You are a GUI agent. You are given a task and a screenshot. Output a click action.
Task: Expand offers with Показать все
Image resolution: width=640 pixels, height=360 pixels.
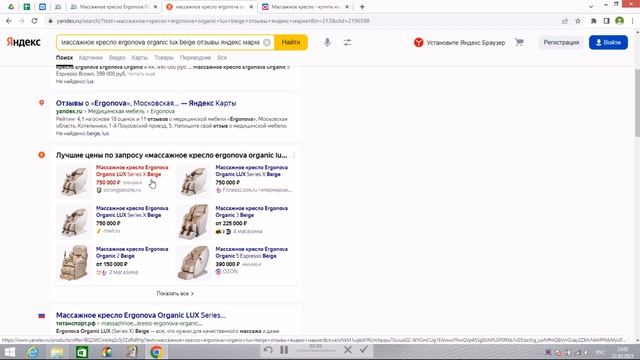click(x=175, y=293)
